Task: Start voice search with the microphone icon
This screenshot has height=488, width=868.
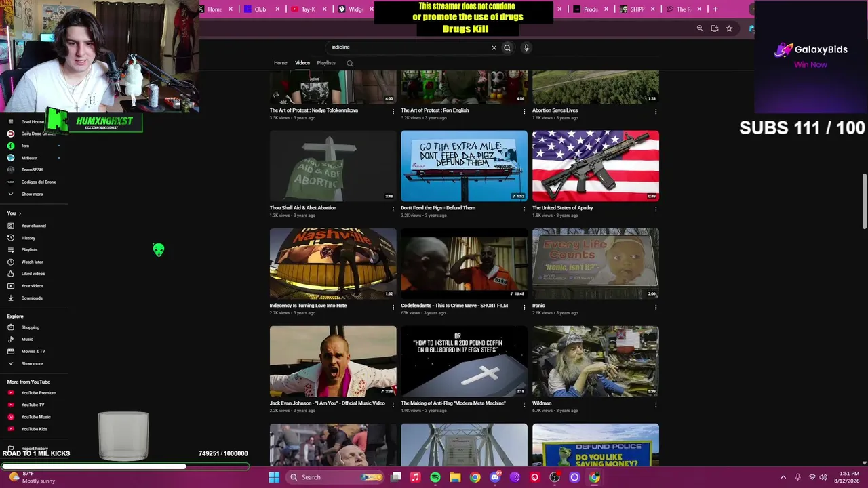Action: 526,47
